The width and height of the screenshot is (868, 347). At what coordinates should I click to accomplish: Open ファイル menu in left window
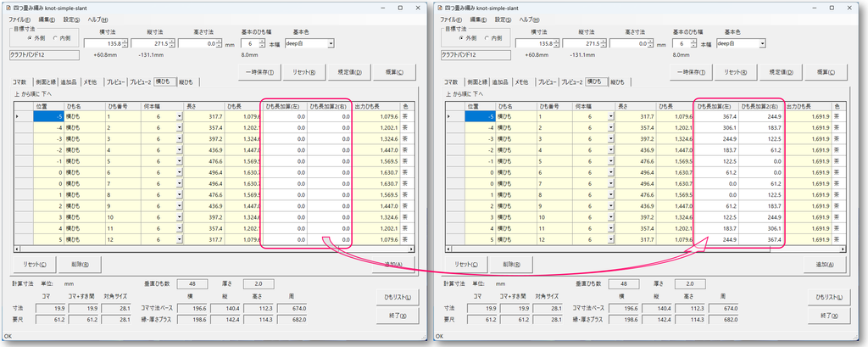19,20
